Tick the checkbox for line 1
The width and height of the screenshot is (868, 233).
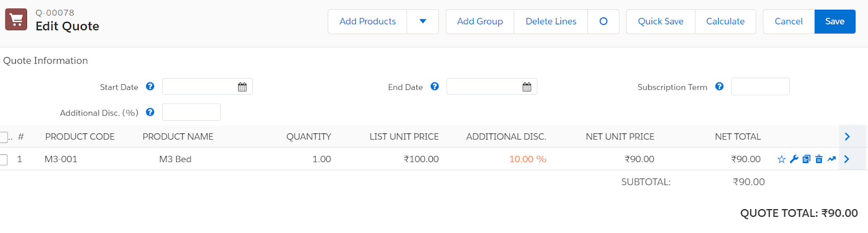pyautogui.click(x=3, y=159)
